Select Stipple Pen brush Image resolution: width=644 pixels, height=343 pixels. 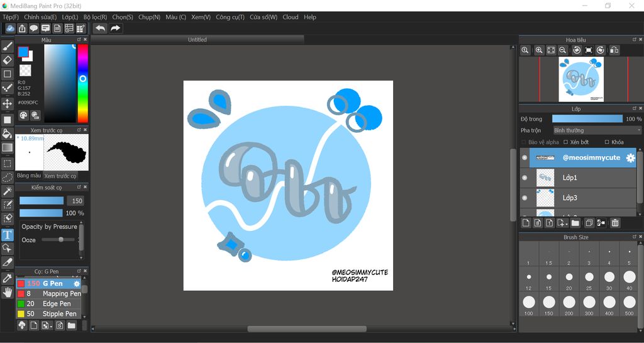click(49, 314)
